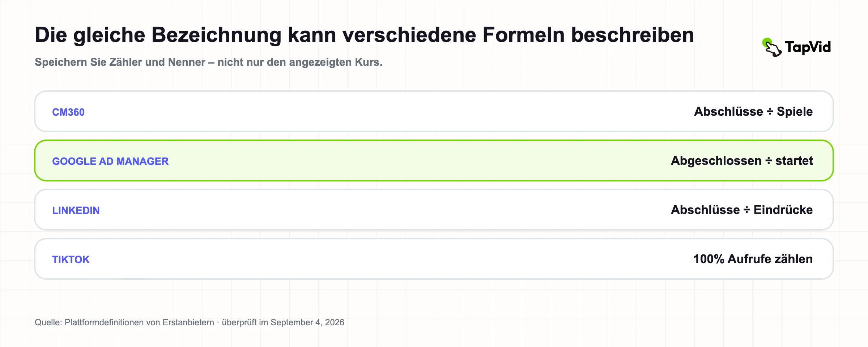Click the empty middle of green highlighted card
This screenshot has height=347, width=868.
point(420,160)
